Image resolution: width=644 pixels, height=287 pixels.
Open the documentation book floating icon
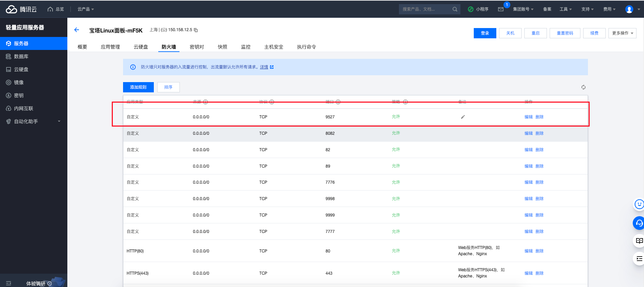639,241
